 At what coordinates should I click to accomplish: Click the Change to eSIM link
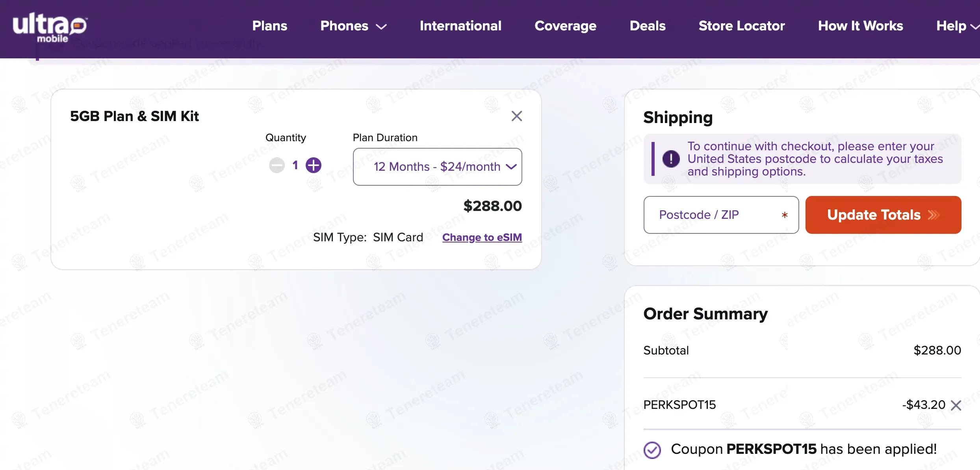[x=482, y=237]
